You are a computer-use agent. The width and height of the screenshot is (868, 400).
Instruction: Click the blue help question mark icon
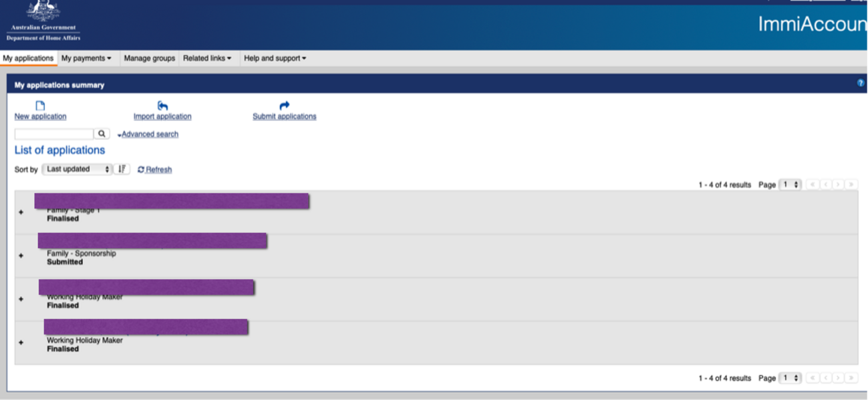point(861,83)
